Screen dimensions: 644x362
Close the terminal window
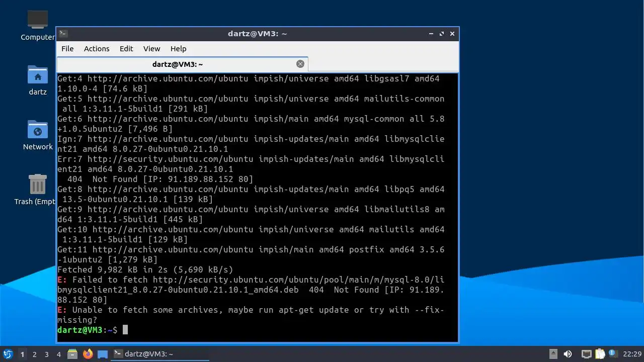(x=452, y=34)
